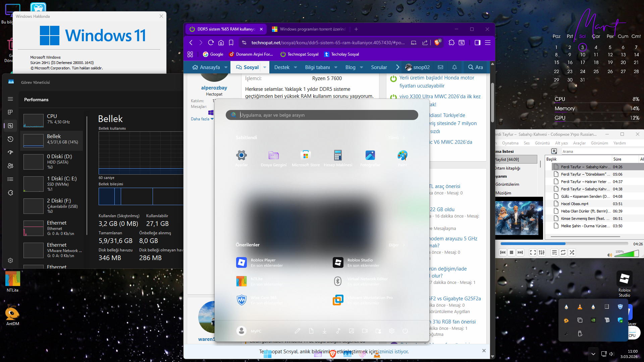Open VLC Oynatma menu
The image size is (644, 362).
click(x=510, y=143)
